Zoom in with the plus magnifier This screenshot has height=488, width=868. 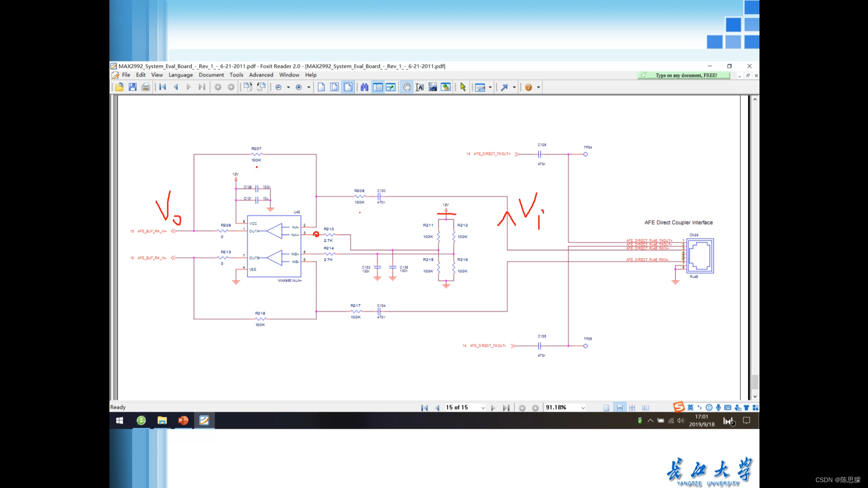click(299, 87)
